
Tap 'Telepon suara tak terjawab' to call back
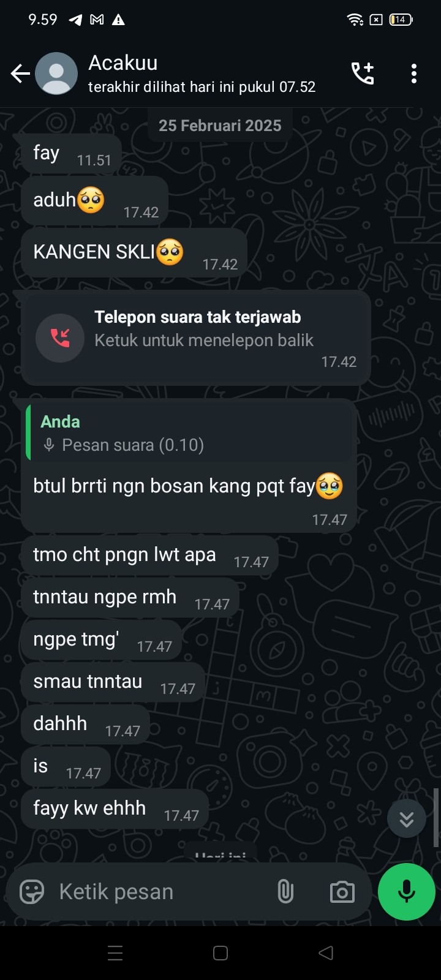pyautogui.click(x=197, y=317)
